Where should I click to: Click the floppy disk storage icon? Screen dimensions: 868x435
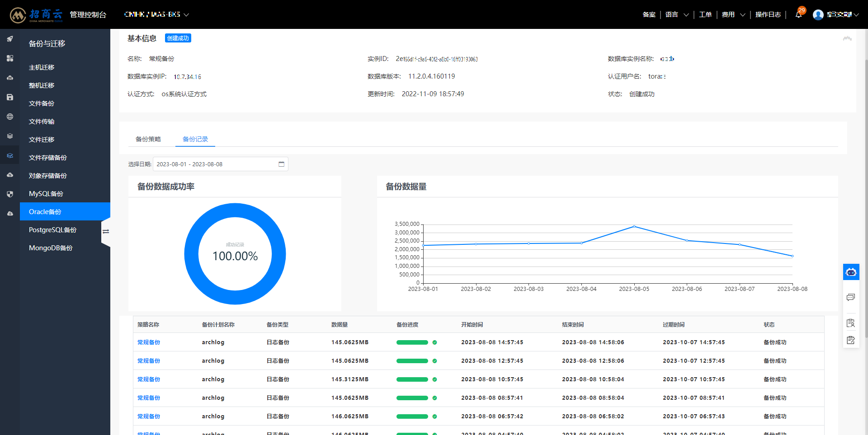point(10,97)
